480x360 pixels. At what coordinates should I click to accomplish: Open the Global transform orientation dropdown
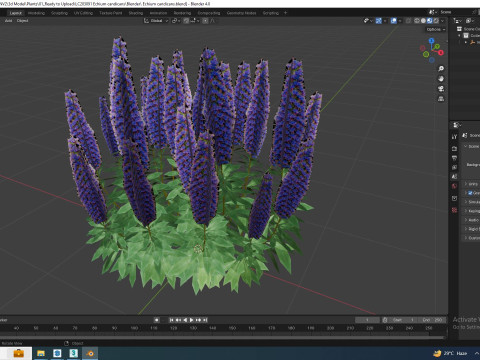(156, 21)
